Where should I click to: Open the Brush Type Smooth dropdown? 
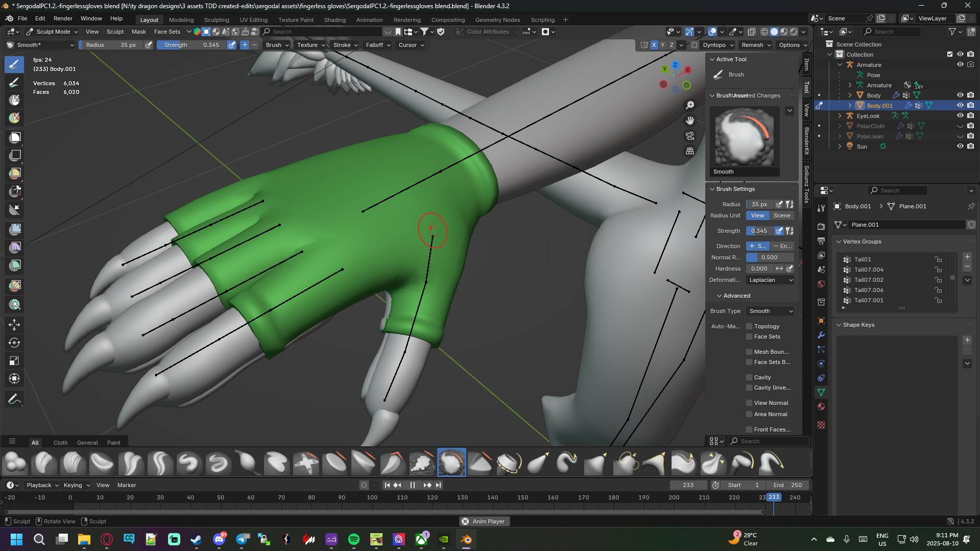tap(770, 311)
